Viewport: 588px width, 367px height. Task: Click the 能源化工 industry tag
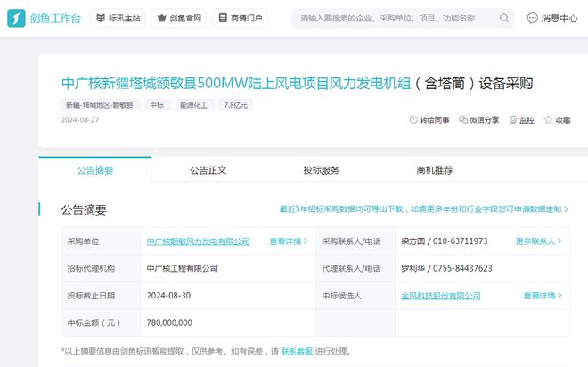coord(194,105)
